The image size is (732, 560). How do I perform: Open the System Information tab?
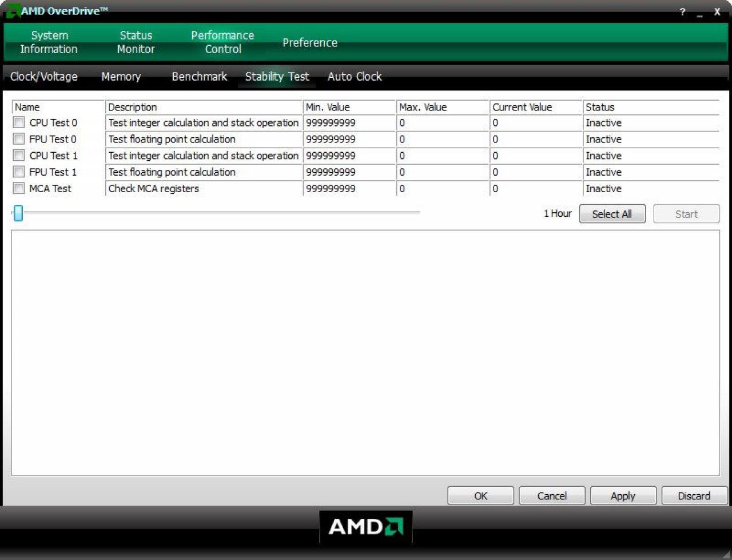(x=49, y=42)
